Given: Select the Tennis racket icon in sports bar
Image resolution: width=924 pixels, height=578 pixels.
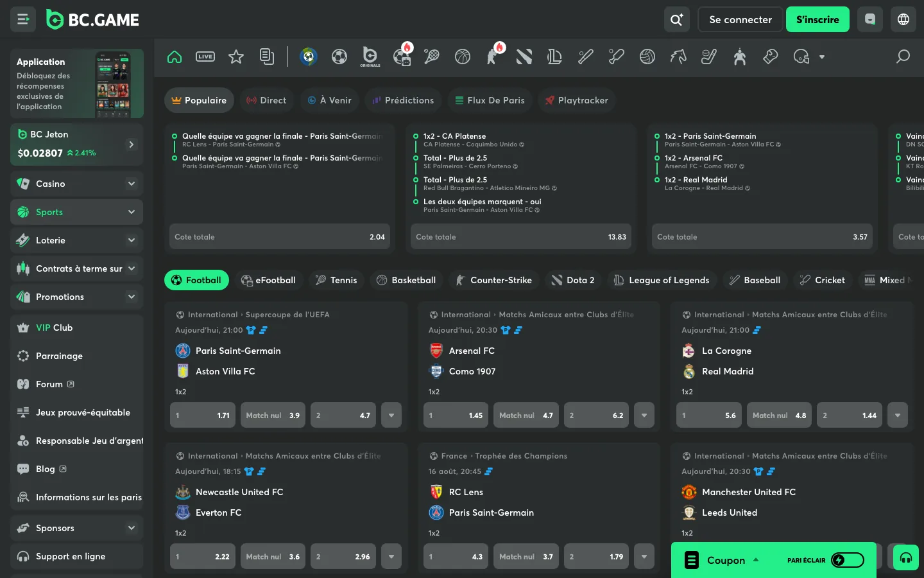Looking at the screenshot, I should (432, 57).
